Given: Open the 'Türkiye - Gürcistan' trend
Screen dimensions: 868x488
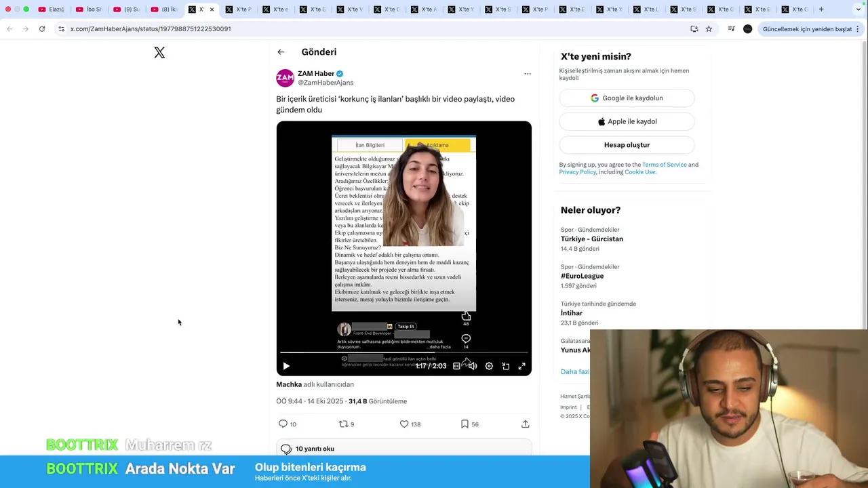Looking at the screenshot, I should point(591,239).
